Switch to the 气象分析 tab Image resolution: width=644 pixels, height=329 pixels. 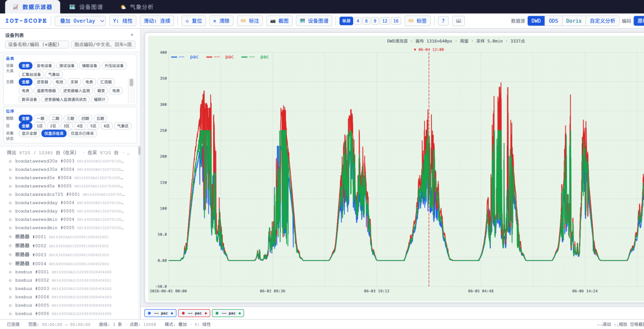tap(137, 7)
